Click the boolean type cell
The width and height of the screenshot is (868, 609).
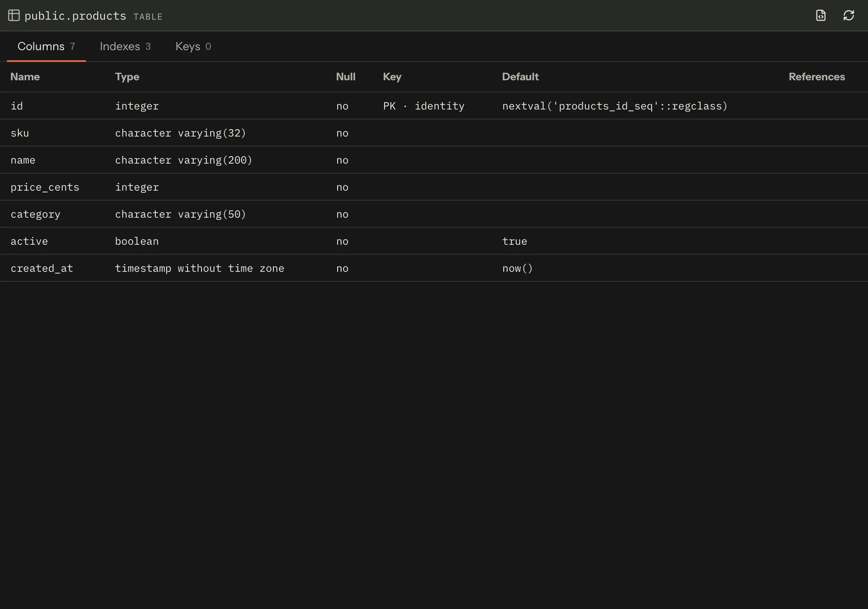pyautogui.click(x=137, y=241)
